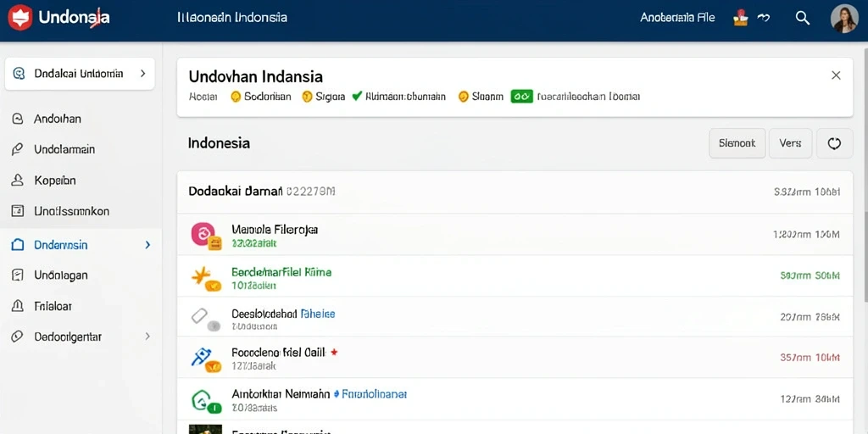868x434 pixels.
Task: Click the green S0nm time value
Action: [810, 275]
